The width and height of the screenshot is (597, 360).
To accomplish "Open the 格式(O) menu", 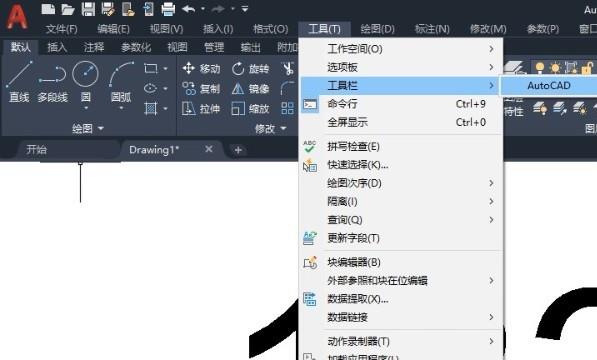I will (x=271, y=29).
